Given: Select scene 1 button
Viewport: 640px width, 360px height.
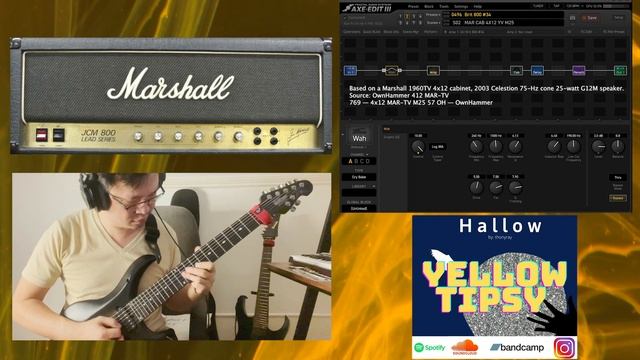Looking at the screenshot, I should 400,17.
